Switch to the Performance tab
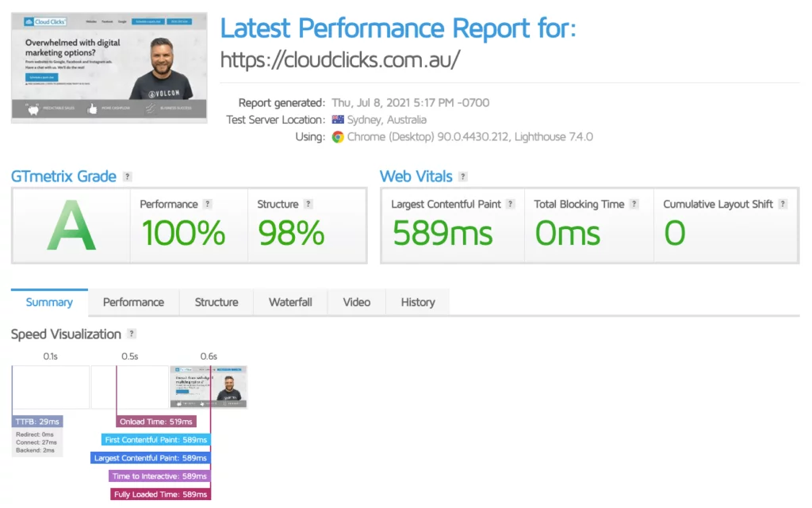 [x=133, y=302]
